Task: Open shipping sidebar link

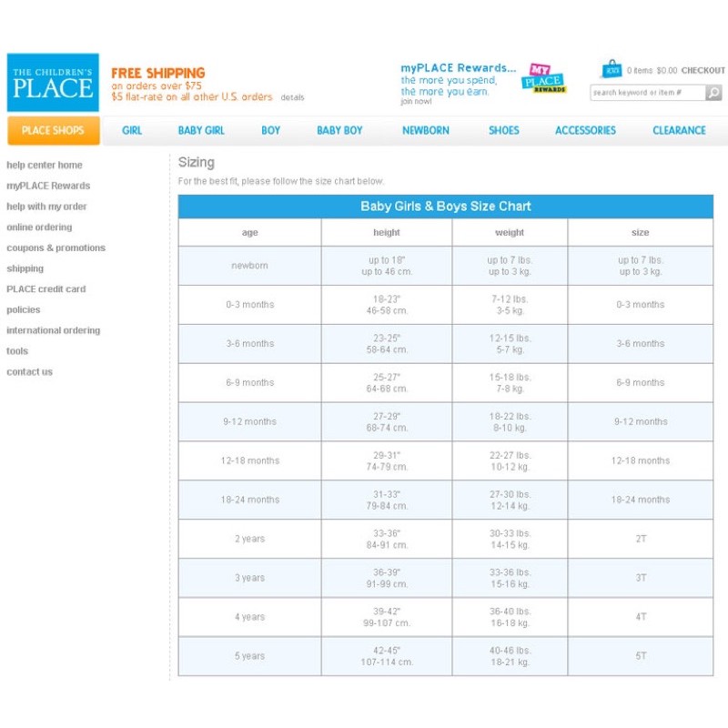Action: (25, 268)
